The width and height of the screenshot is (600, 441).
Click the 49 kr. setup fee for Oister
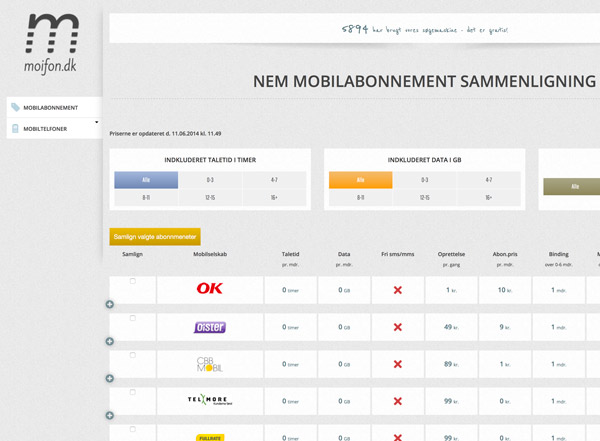(451, 327)
